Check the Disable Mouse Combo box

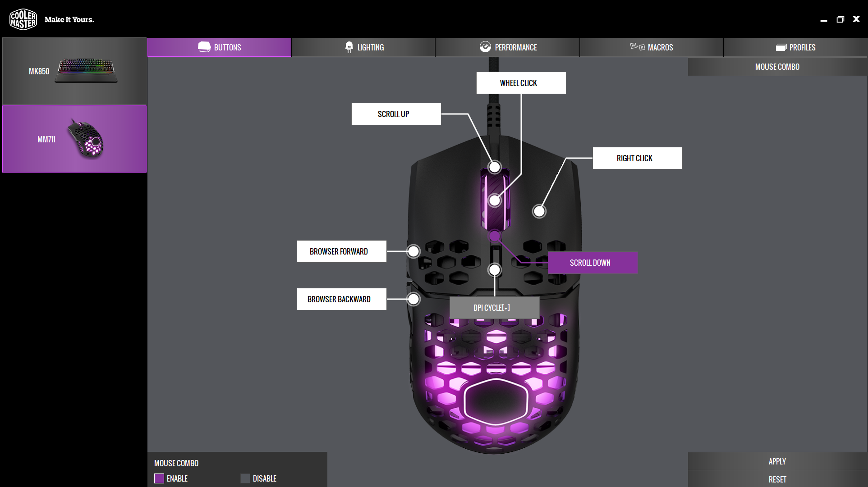click(x=245, y=478)
